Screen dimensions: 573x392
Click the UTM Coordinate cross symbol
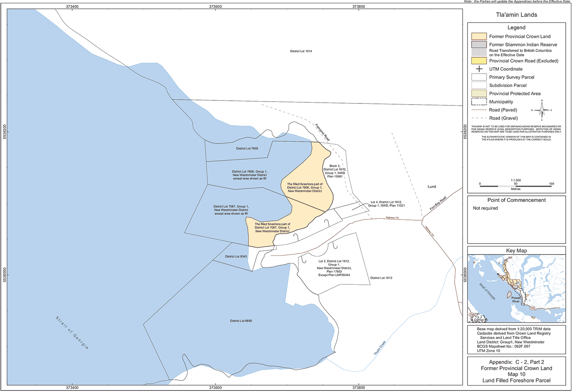pos(479,69)
